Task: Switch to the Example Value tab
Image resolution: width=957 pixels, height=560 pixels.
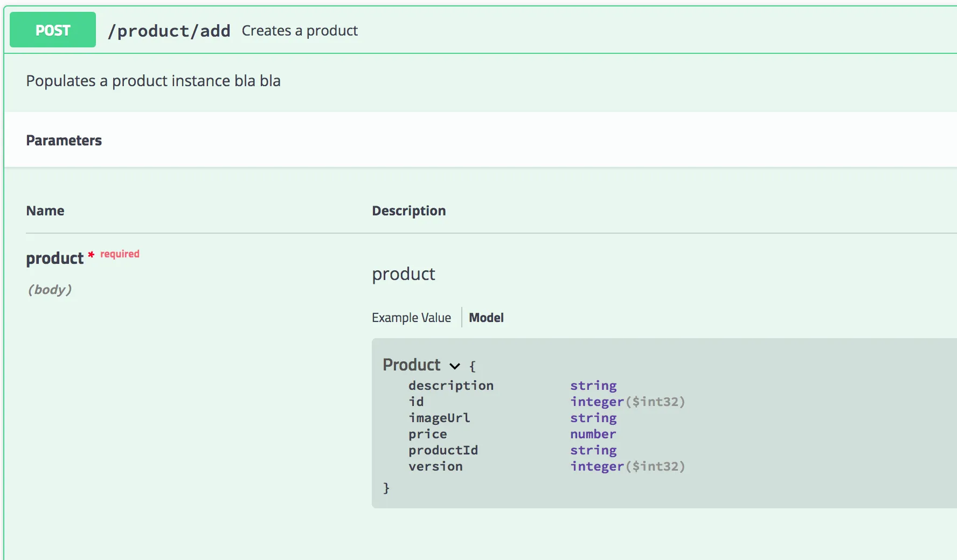Action: [411, 318]
